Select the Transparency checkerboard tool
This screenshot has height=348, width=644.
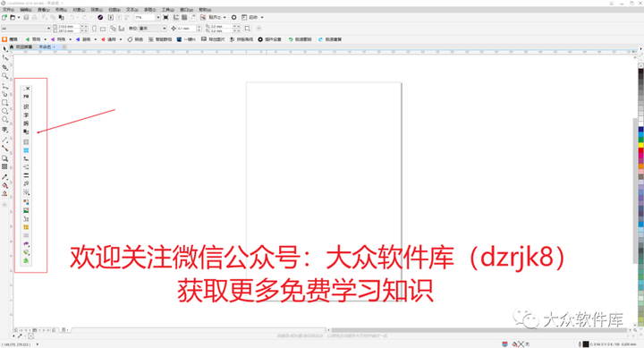(x=5, y=166)
